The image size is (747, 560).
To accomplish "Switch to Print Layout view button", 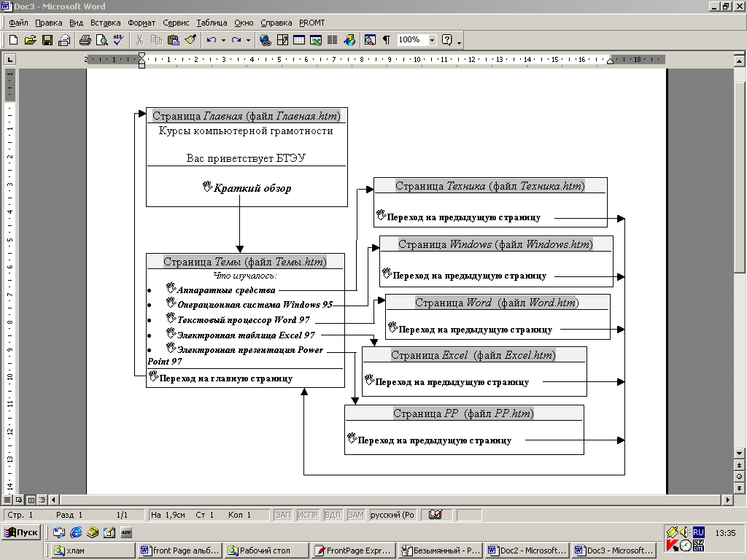I will tap(31, 499).
